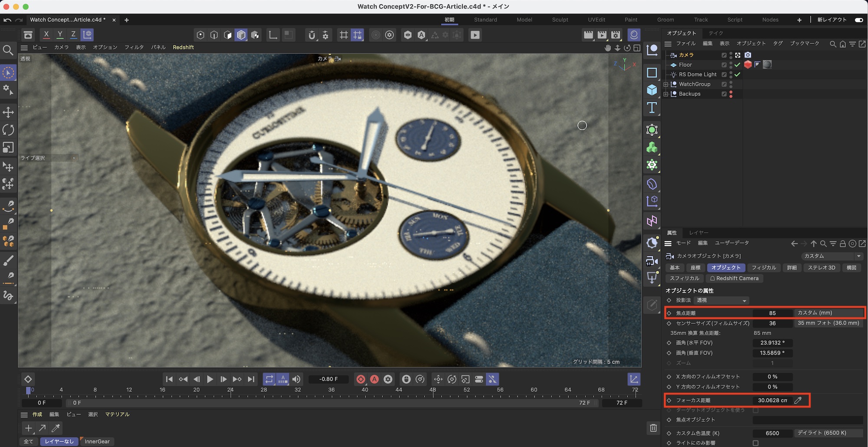
Task: Click the Redshift Camera tab button
Action: coord(734,279)
